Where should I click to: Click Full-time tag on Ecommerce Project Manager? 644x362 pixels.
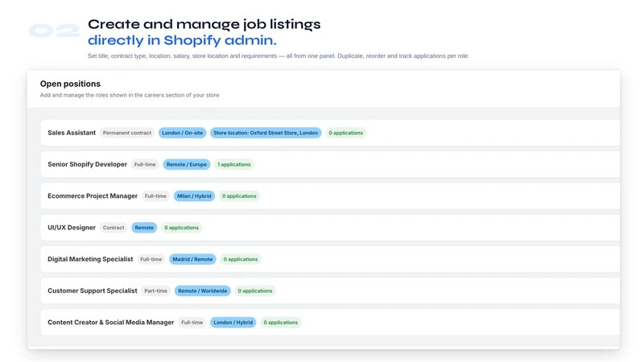tap(155, 196)
